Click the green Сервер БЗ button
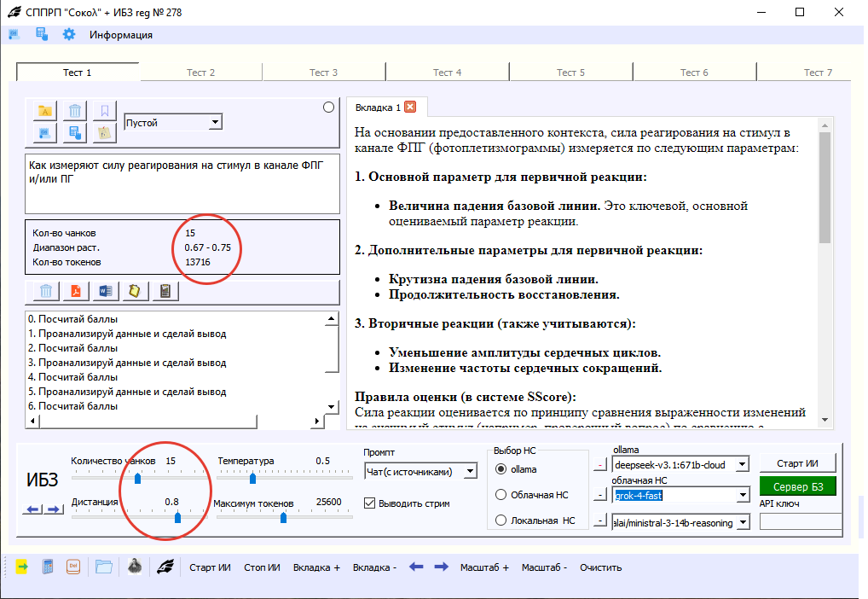The height and width of the screenshot is (599, 868). pos(797,486)
